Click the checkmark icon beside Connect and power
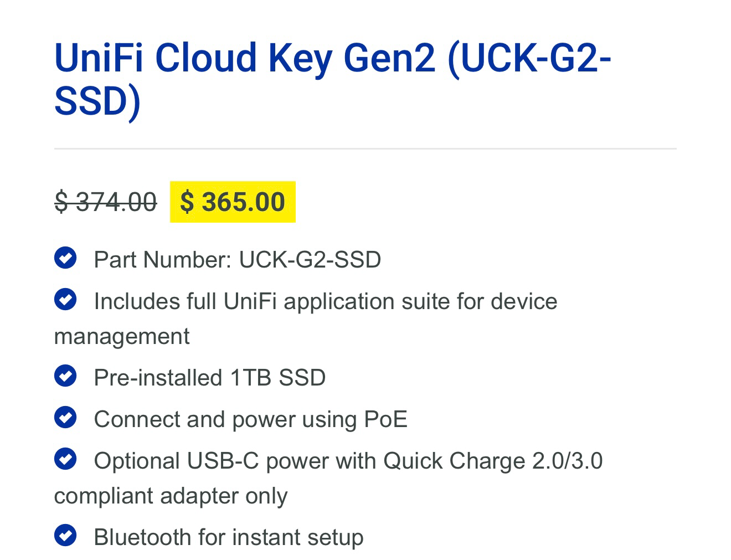This screenshot has width=731, height=560. click(x=65, y=418)
